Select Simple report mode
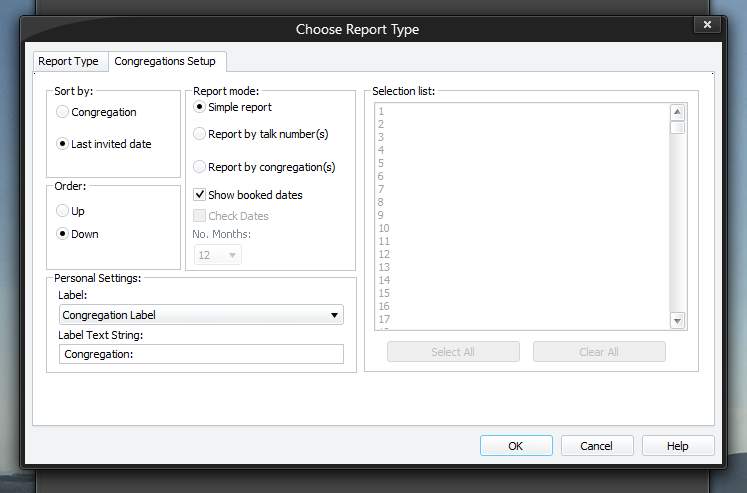747x493 pixels. pos(200,107)
